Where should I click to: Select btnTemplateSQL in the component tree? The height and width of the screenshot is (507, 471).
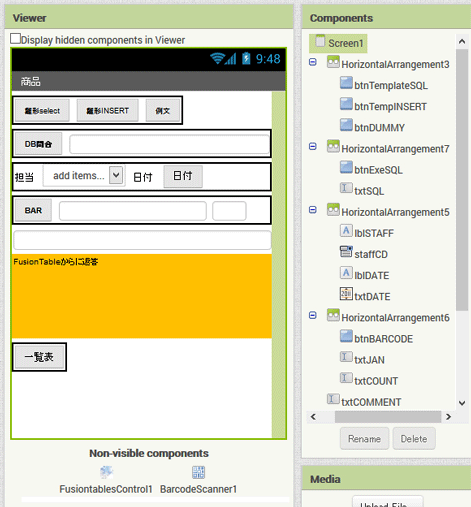[391, 86]
